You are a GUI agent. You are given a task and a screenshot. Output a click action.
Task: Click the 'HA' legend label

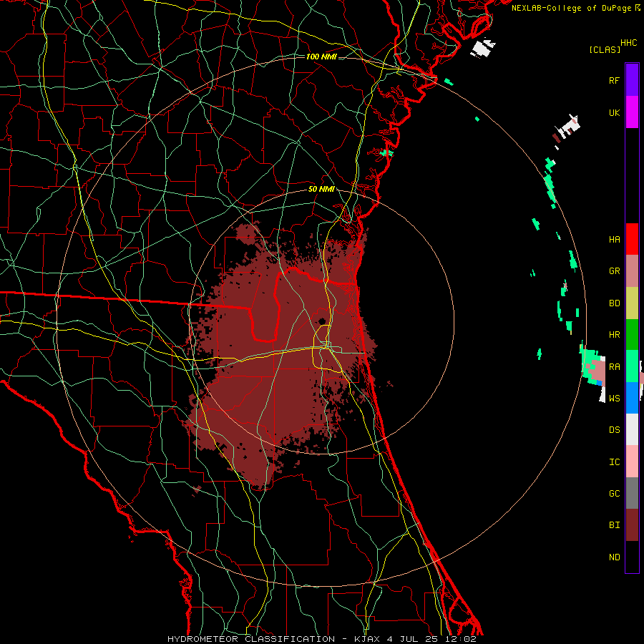point(614,239)
